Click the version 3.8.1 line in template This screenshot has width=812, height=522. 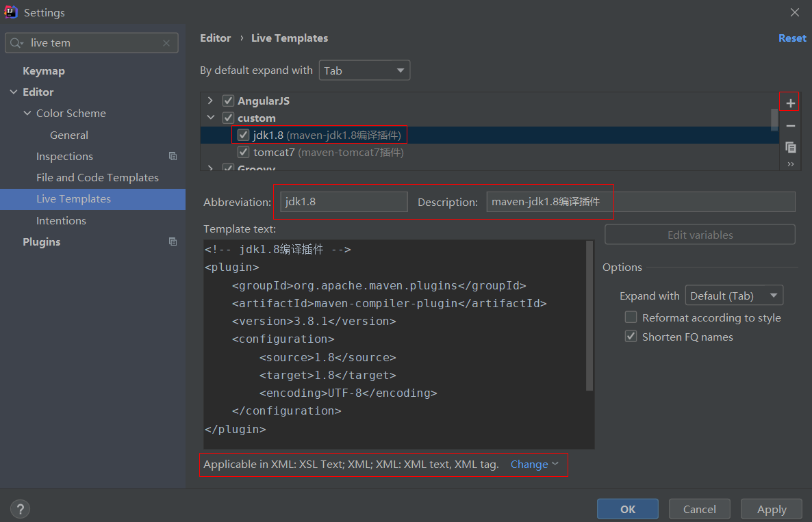coord(314,322)
